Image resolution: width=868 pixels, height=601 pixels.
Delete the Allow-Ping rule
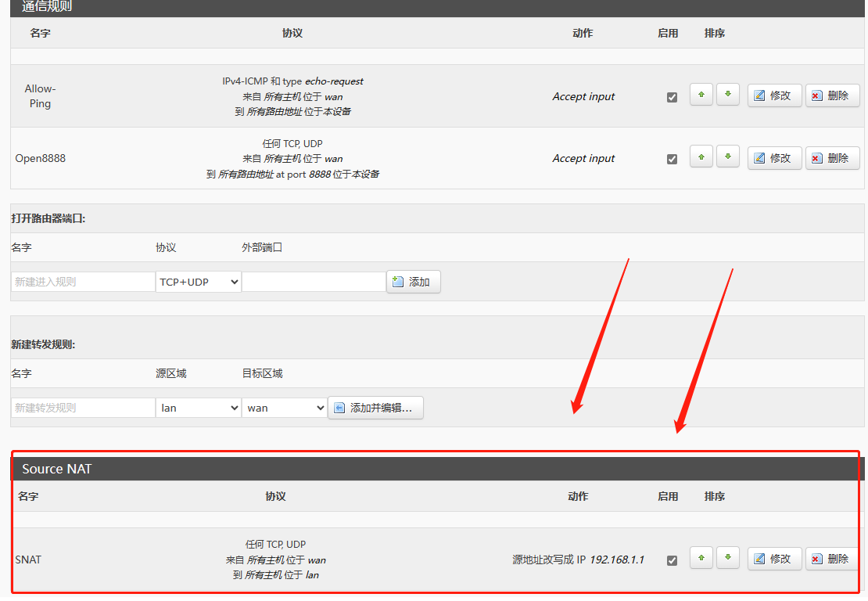coord(831,95)
